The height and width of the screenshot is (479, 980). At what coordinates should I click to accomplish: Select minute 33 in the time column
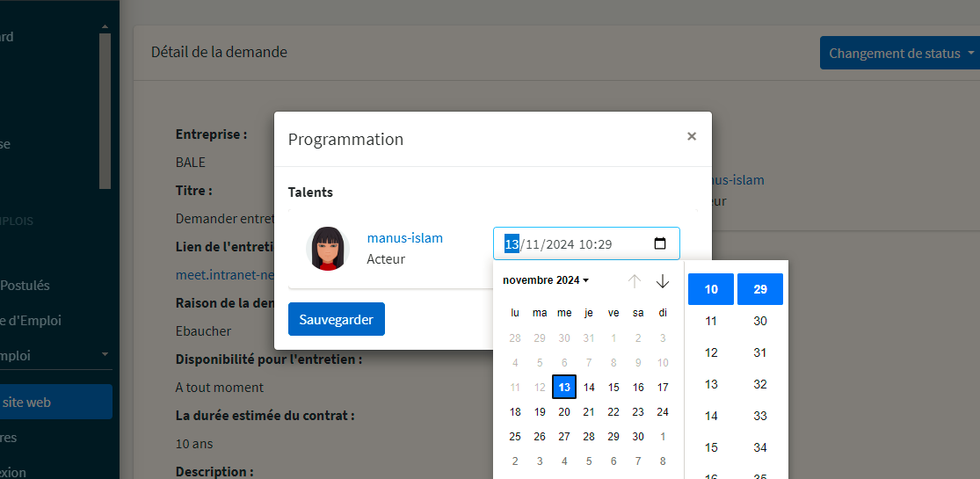point(760,416)
